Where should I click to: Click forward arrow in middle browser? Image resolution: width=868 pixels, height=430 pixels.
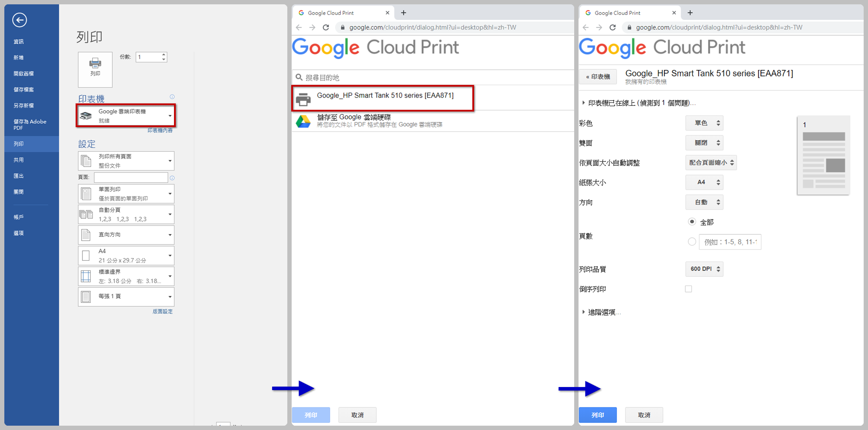click(x=312, y=27)
